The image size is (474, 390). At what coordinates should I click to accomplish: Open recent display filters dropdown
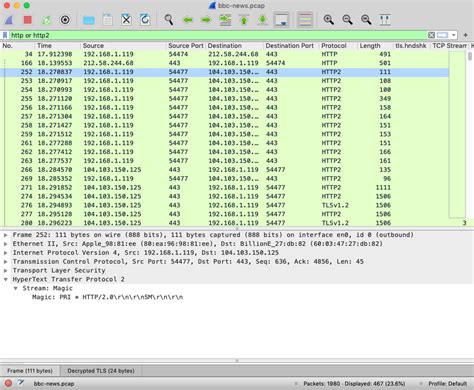click(454, 35)
